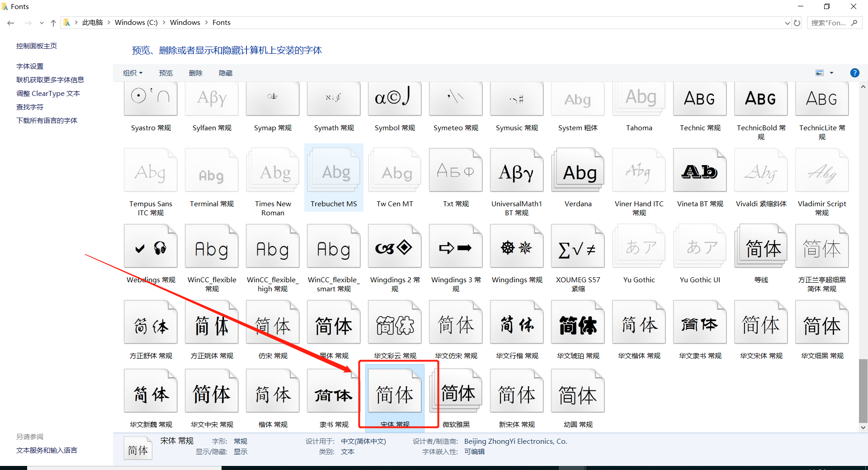
Task: Go back to the previous folder
Action: pyautogui.click(x=11, y=23)
